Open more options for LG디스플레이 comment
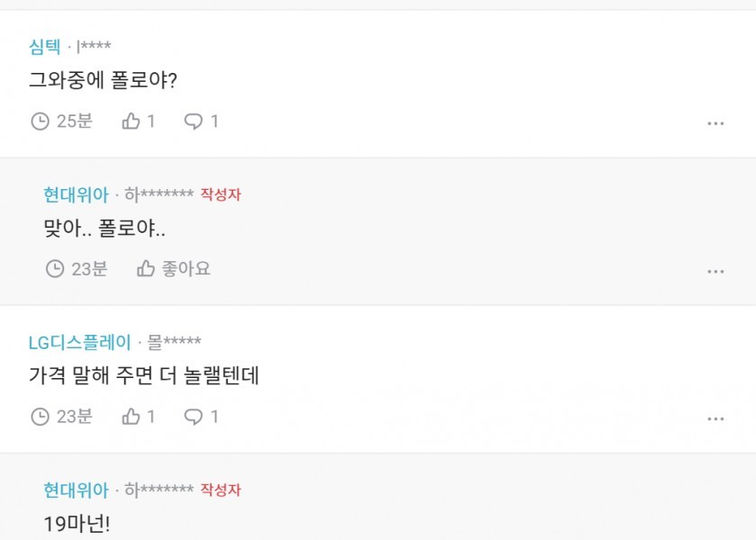Screen dimensions: 756x540 [x=715, y=419]
